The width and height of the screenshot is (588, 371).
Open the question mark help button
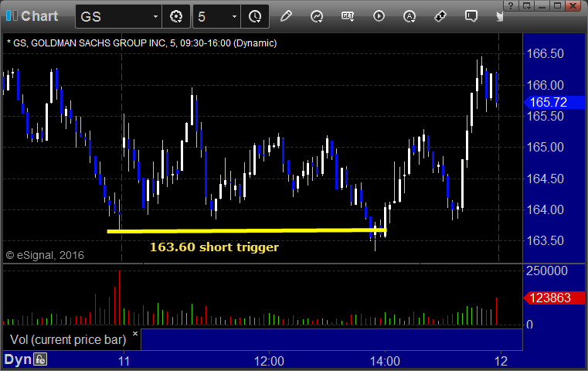tap(511, 5)
